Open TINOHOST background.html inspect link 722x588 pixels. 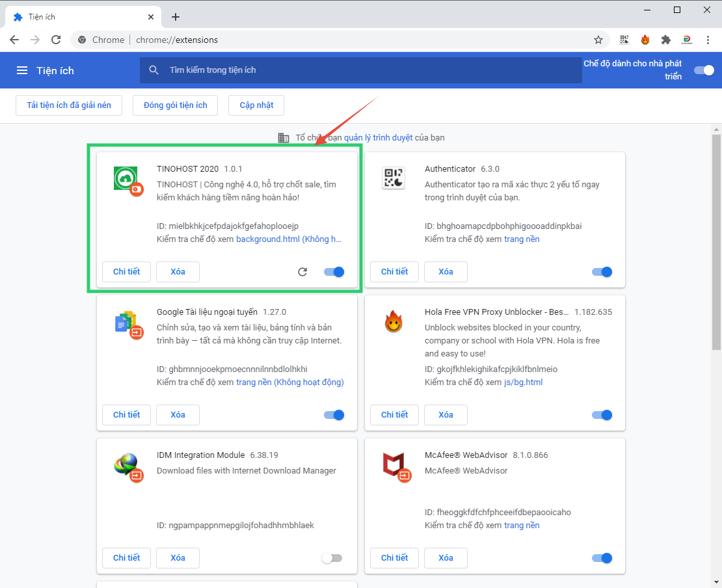click(x=289, y=239)
